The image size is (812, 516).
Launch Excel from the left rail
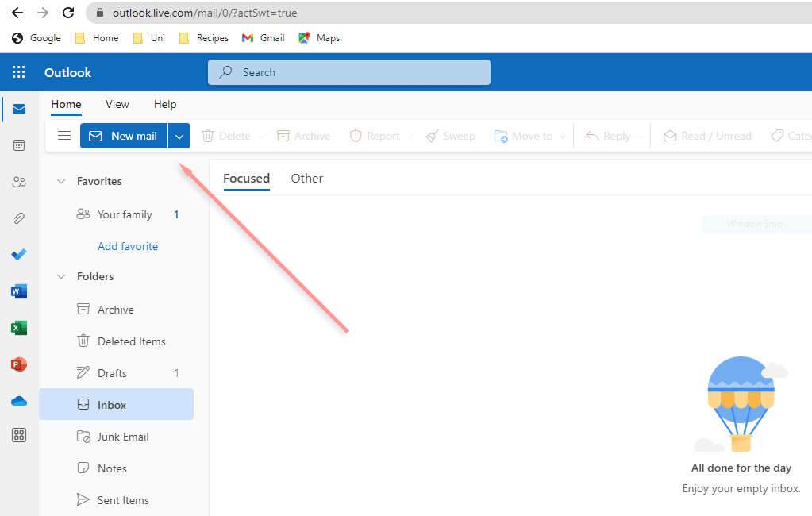(19, 328)
